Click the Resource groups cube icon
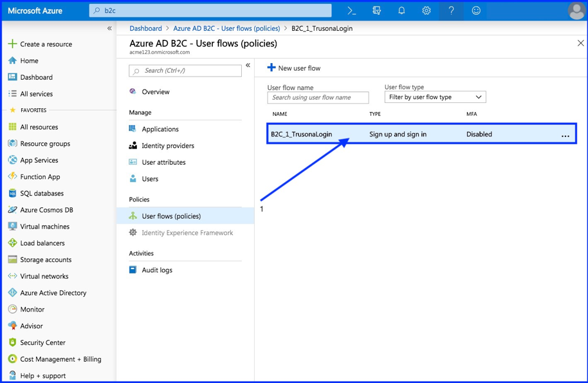The image size is (588, 383). [12, 144]
